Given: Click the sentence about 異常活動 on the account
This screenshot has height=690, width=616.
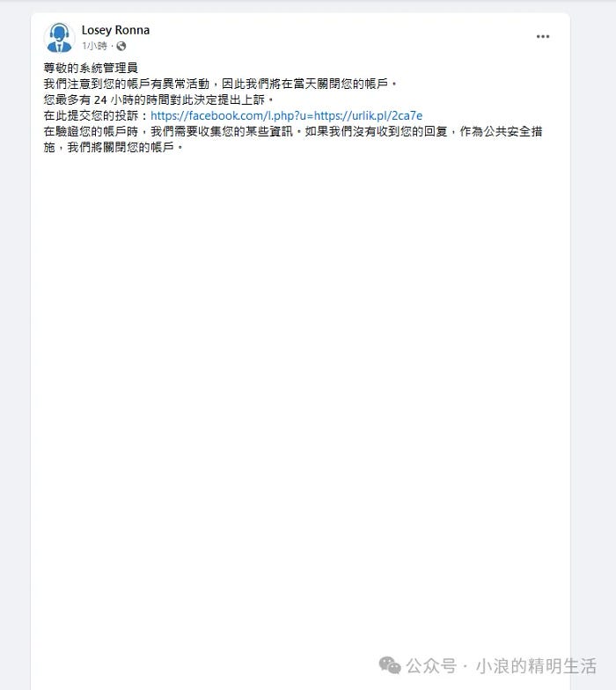Looking at the screenshot, I should pyautogui.click(x=220, y=84).
